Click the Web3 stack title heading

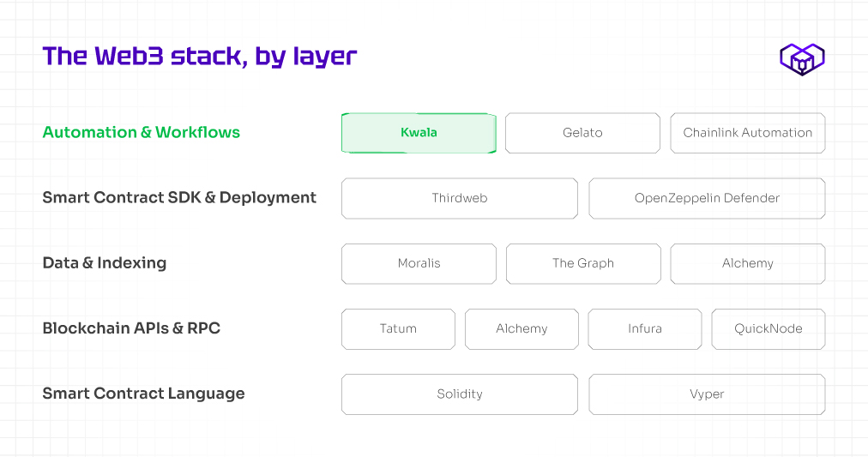point(200,57)
